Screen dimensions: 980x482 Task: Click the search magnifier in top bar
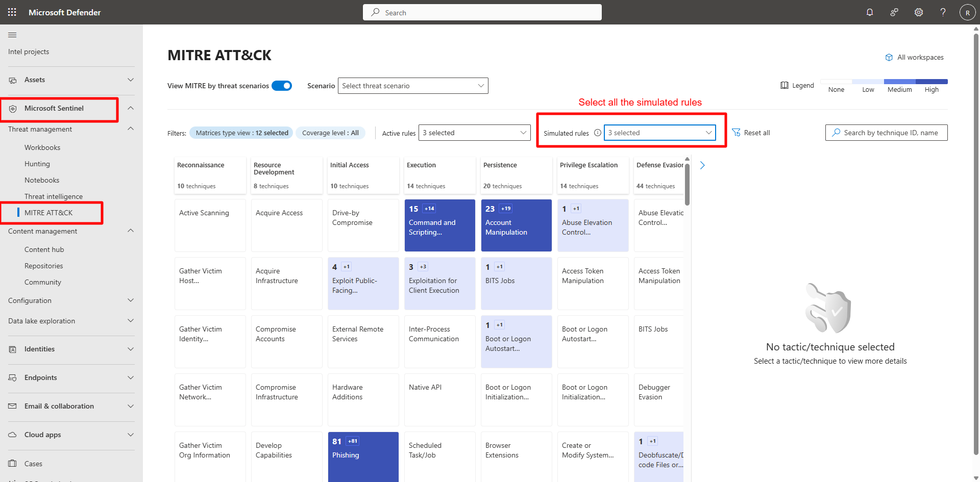(x=376, y=12)
